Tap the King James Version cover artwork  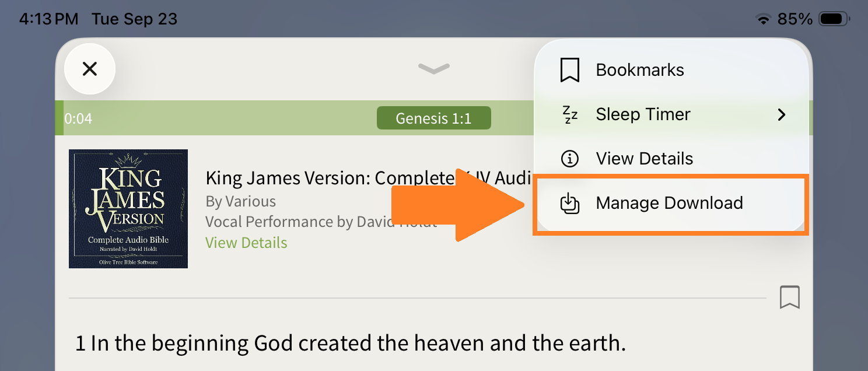click(128, 209)
